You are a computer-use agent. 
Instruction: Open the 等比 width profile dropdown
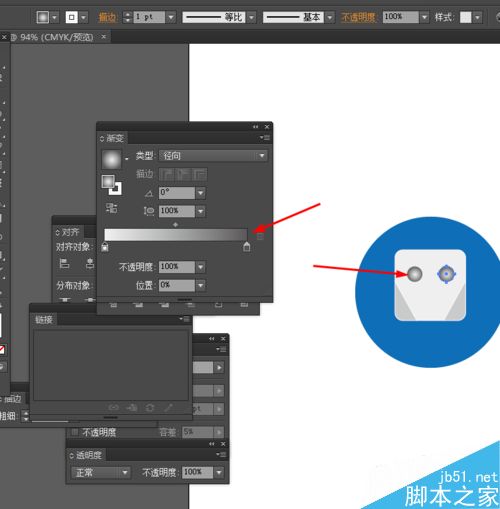(251, 17)
